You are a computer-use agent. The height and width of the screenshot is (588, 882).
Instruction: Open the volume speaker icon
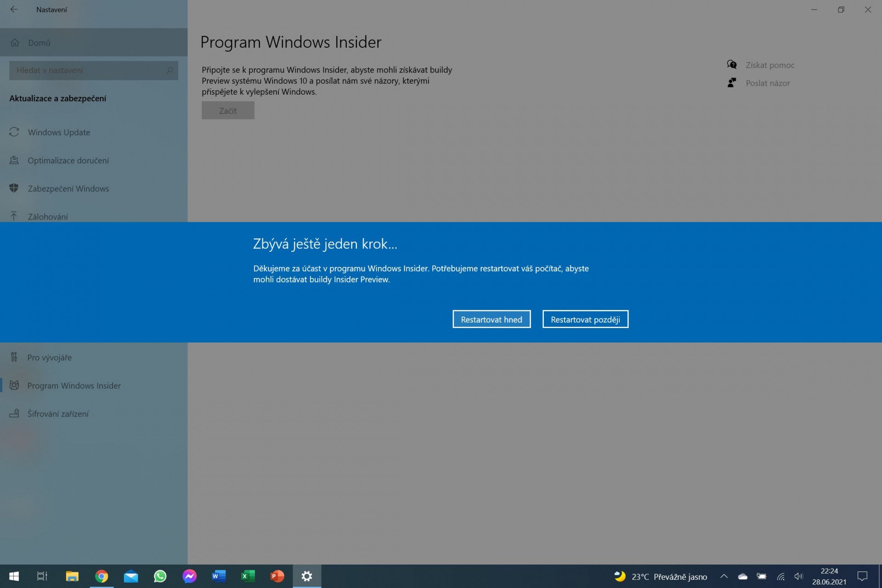pos(799,576)
